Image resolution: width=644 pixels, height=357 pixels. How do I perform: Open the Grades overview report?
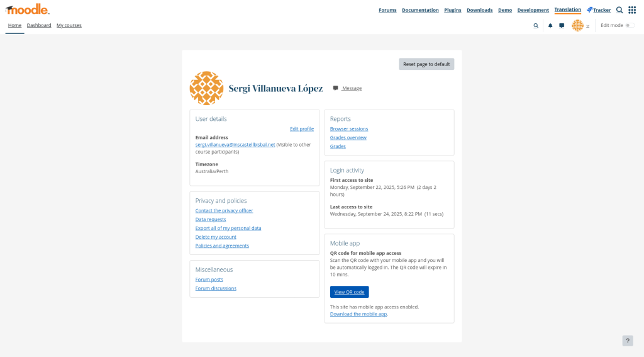348,137
